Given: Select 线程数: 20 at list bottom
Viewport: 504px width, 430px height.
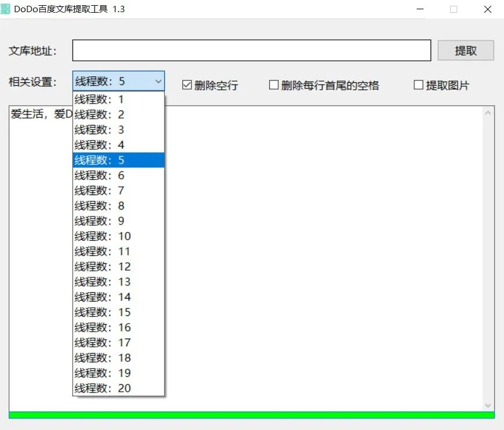Looking at the screenshot, I should click(118, 388).
